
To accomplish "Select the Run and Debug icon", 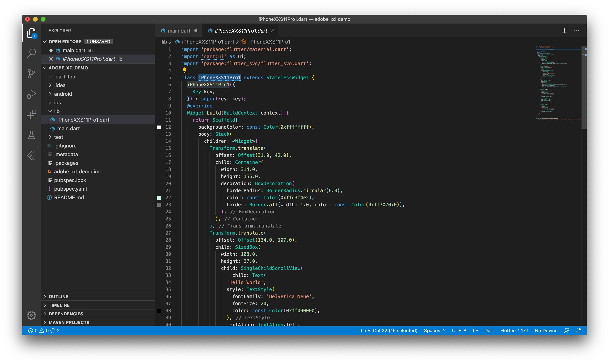I will point(31,94).
